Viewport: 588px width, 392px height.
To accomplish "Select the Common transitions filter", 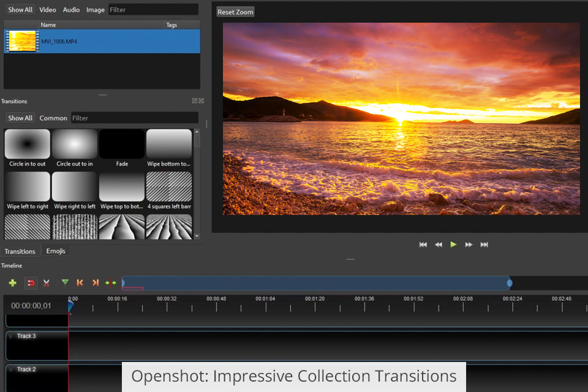I will tap(53, 118).
